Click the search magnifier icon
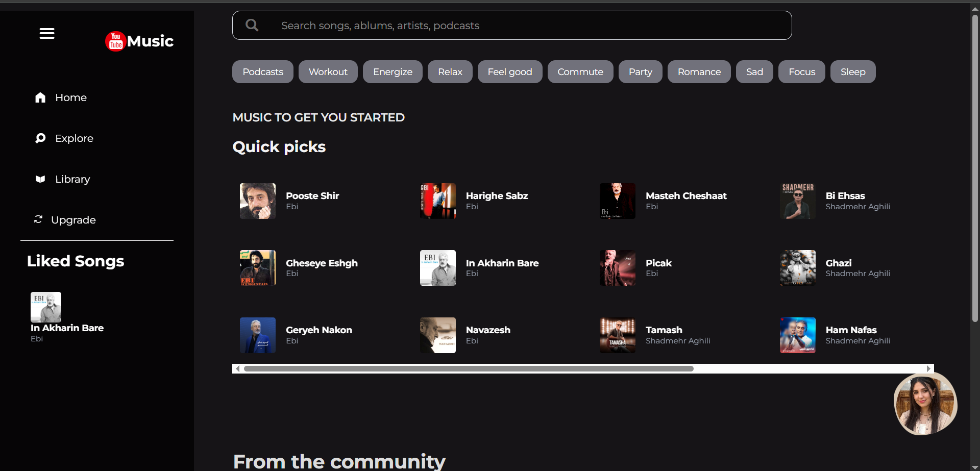This screenshot has height=471, width=980. pyautogui.click(x=252, y=25)
